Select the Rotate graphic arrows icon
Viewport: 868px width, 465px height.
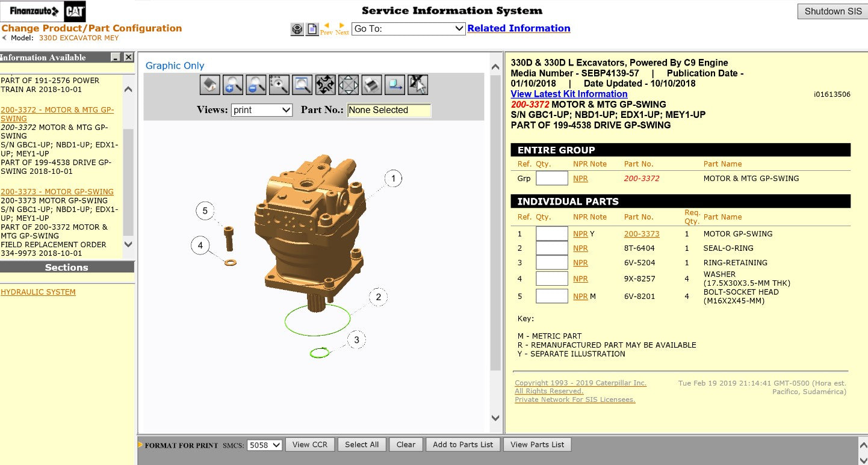pos(325,85)
